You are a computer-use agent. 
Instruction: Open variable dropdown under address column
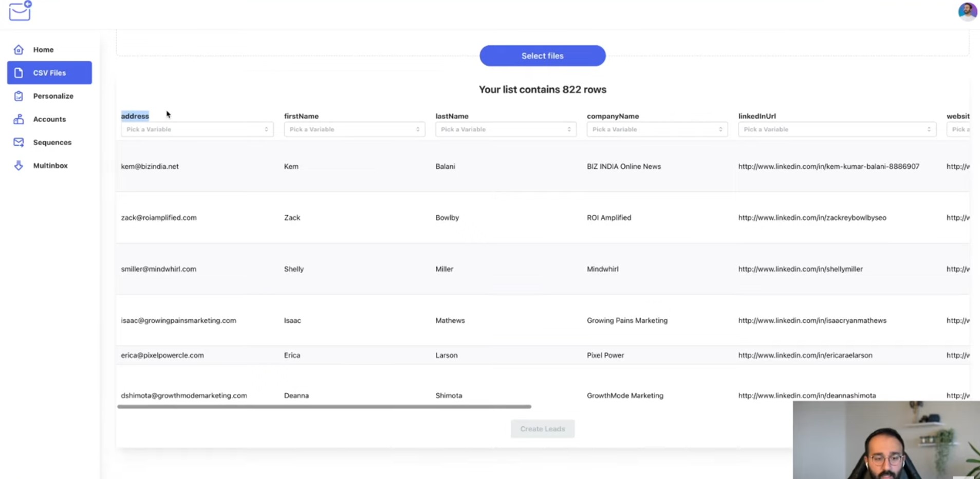[197, 129]
